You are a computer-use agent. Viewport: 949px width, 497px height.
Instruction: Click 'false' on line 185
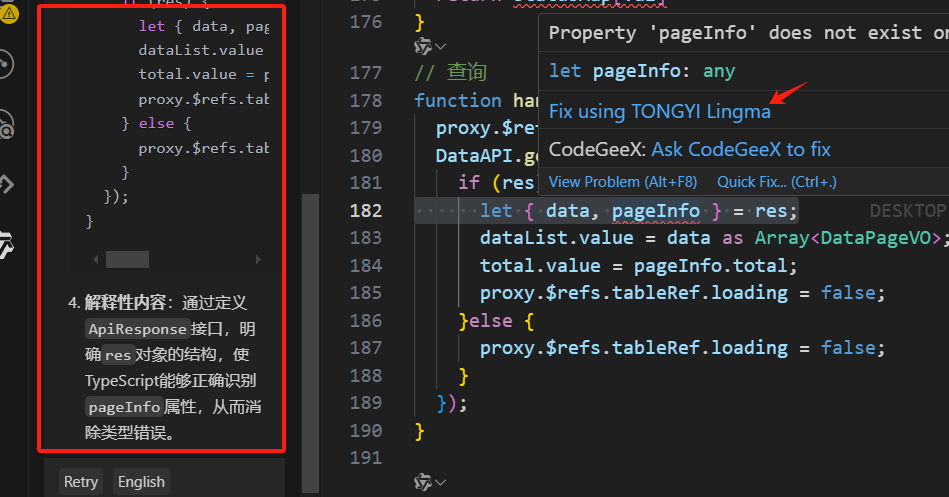[x=848, y=293]
